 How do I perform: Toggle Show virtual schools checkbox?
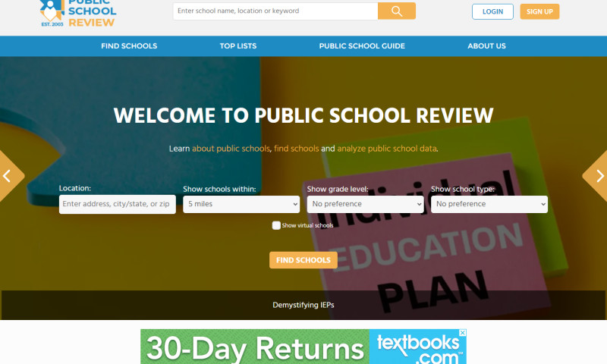point(276,225)
